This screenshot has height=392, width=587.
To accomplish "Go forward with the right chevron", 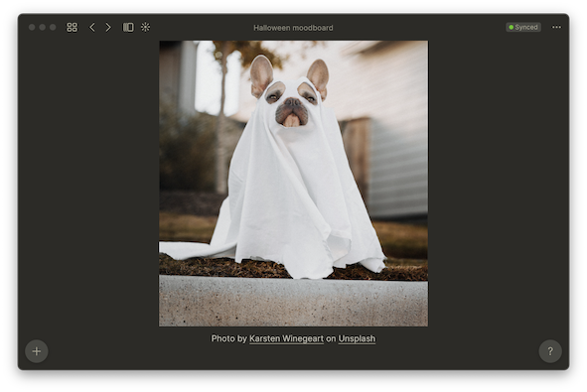I will point(108,28).
